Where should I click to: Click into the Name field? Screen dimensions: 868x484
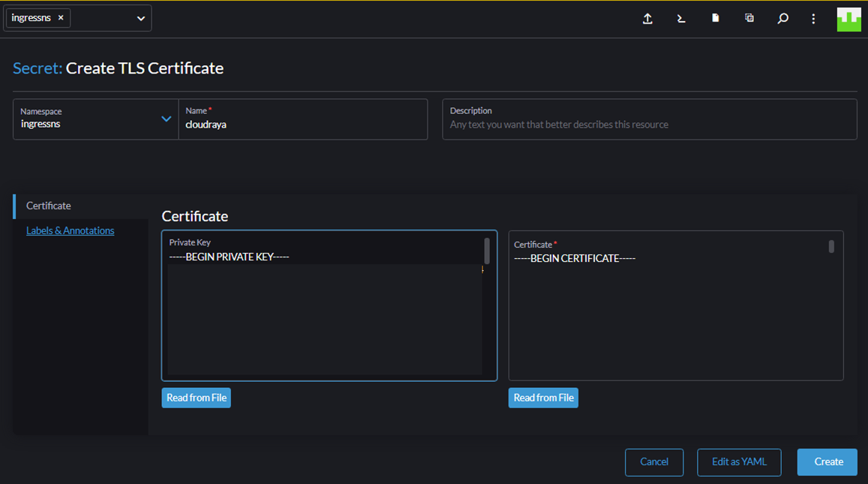[303, 119]
